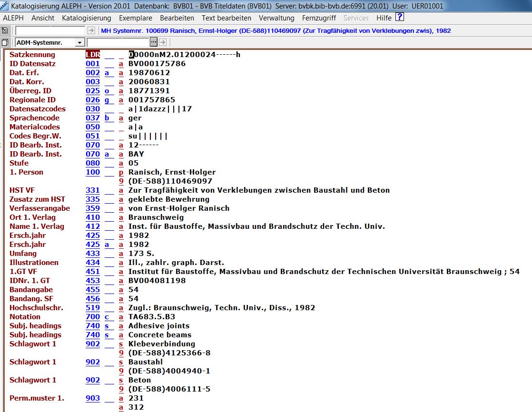532x412 pixels.
Task: Click field tag 519 for Hochschulschr.
Action: coord(93,308)
